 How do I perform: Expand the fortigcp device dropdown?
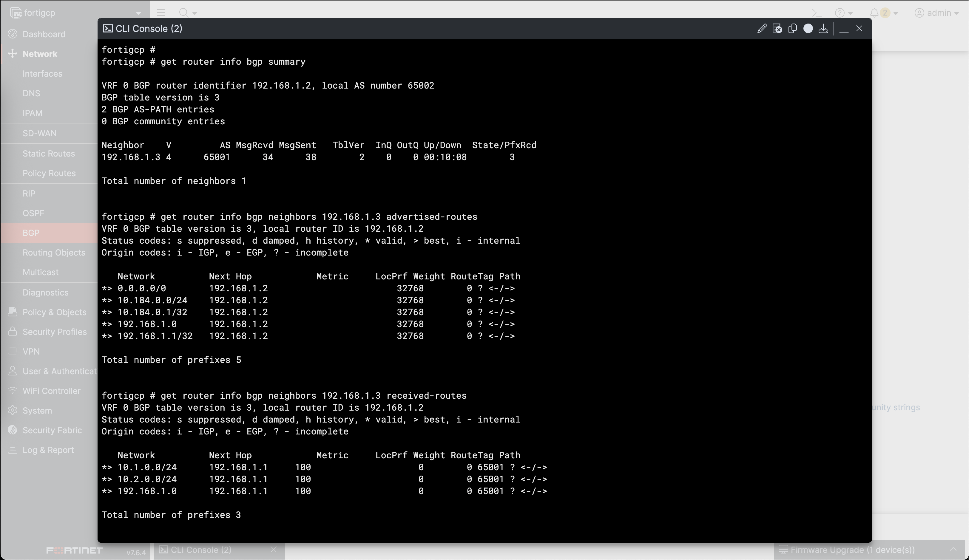click(x=138, y=13)
